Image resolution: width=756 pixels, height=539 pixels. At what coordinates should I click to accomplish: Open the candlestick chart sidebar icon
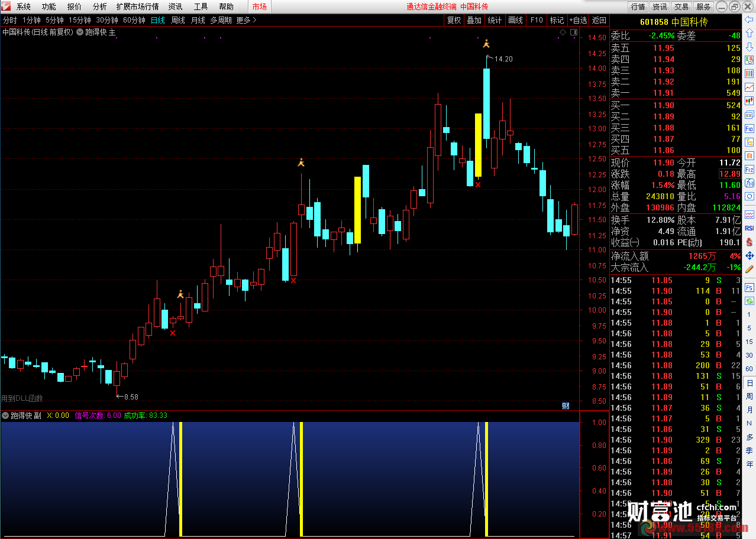[x=749, y=101]
